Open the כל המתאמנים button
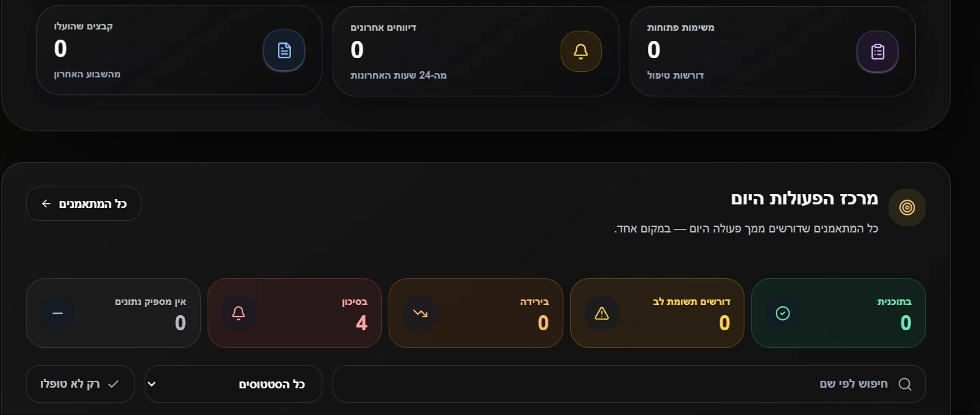Viewport: 980px width, 415px height. [x=84, y=204]
